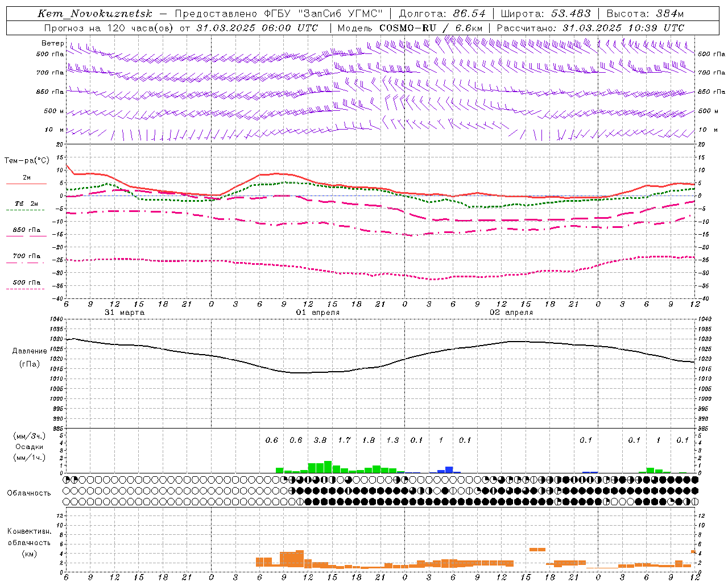The width and height of the screenshot is (728, 582).
Task: Click the Рассчитано: 31.03.2025 10:39 UTC timestamp
Action: pyautogui.click(x=590, y=28)
